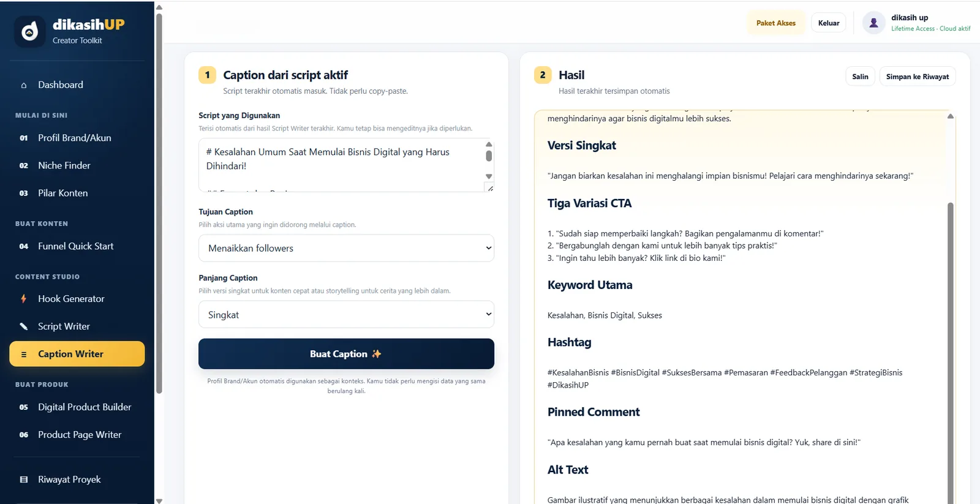Click Simpan ke Riwayat button
Viewport: 980px width, 504px height.
[x=917, y=77]
